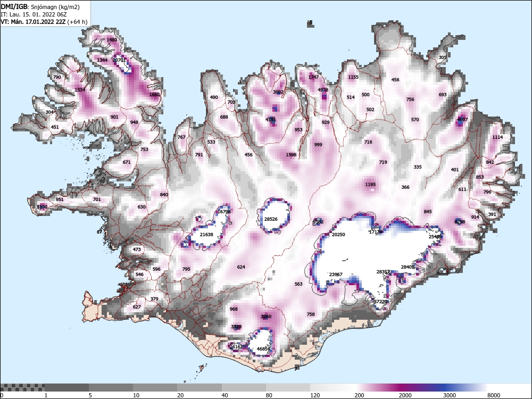Click the snow value 4191

(271, 120)
